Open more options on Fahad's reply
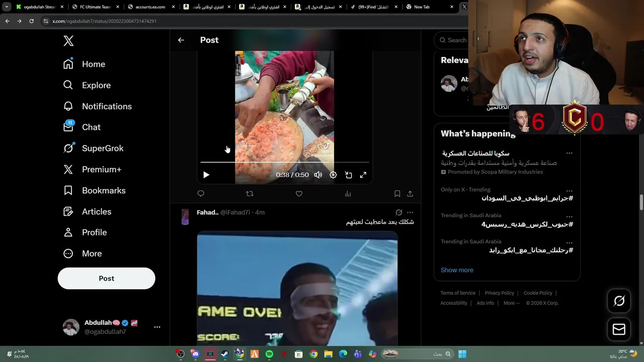This screenshot has height=362, width=644. [x=410, y=212]
